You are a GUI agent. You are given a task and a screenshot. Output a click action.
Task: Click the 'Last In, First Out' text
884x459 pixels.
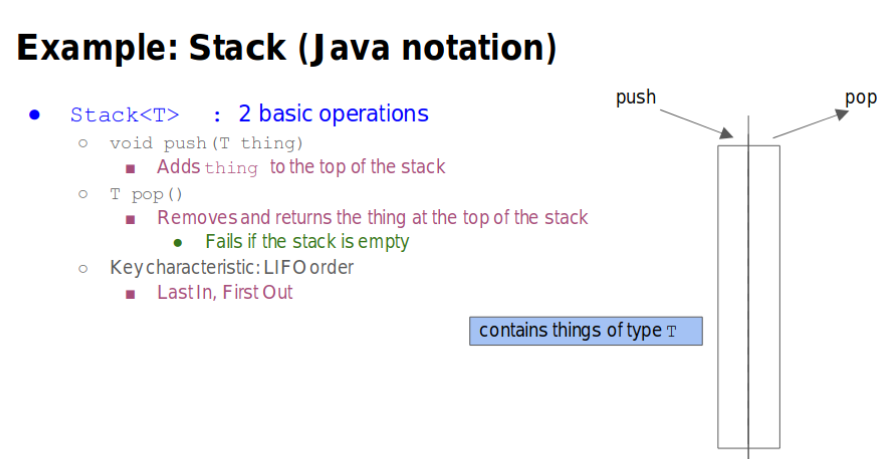click(x=225, y=292)
